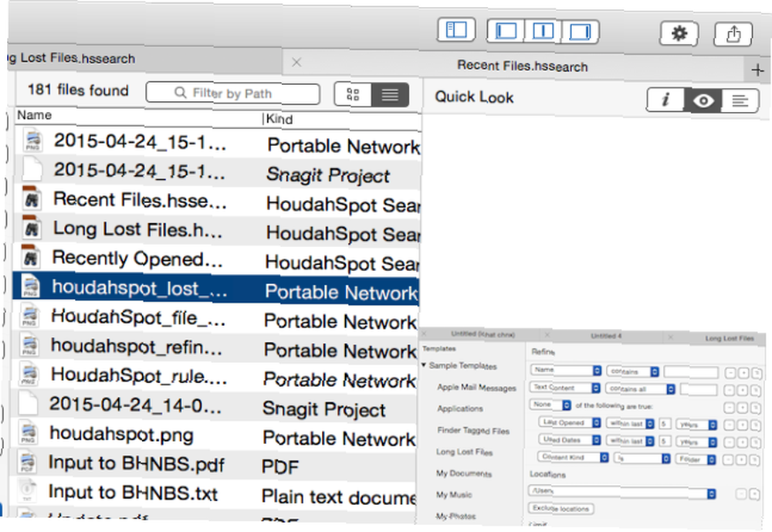The height and width of the screenshot is (532, 772).
Task: Add a new tab with the plus button
Action: click(x=758, y=70)
